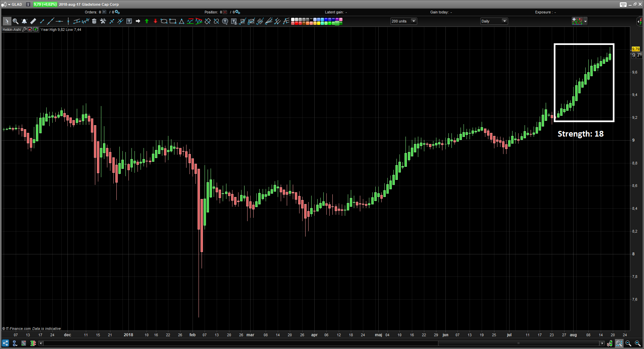This screenshot has width=644, height=349.
Task: Select the line segment drawing tool
Action: pyautogui.click(x=42, y=21)
